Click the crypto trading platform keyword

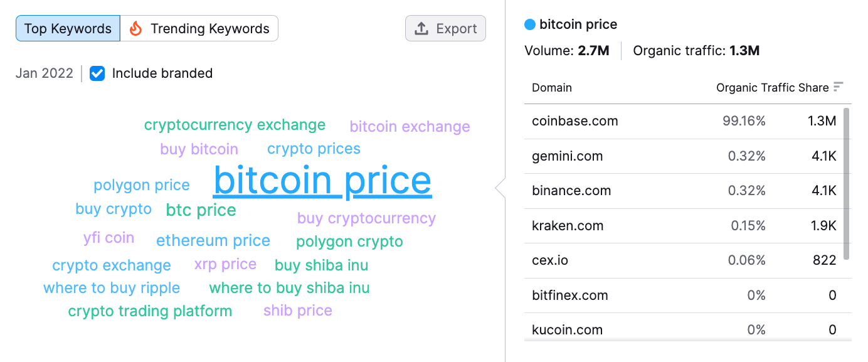click(x=150, y=311)
